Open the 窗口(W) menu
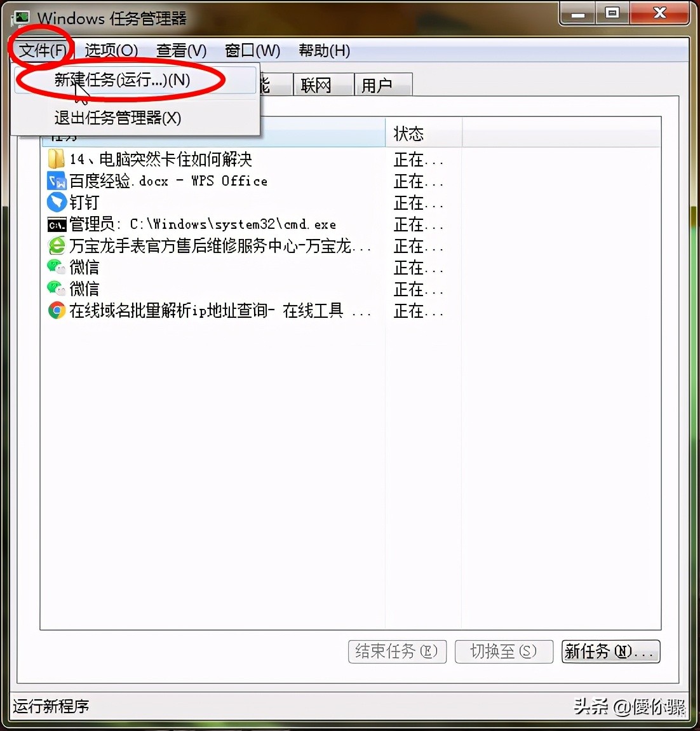700x731 pixels. click(252, 50)
